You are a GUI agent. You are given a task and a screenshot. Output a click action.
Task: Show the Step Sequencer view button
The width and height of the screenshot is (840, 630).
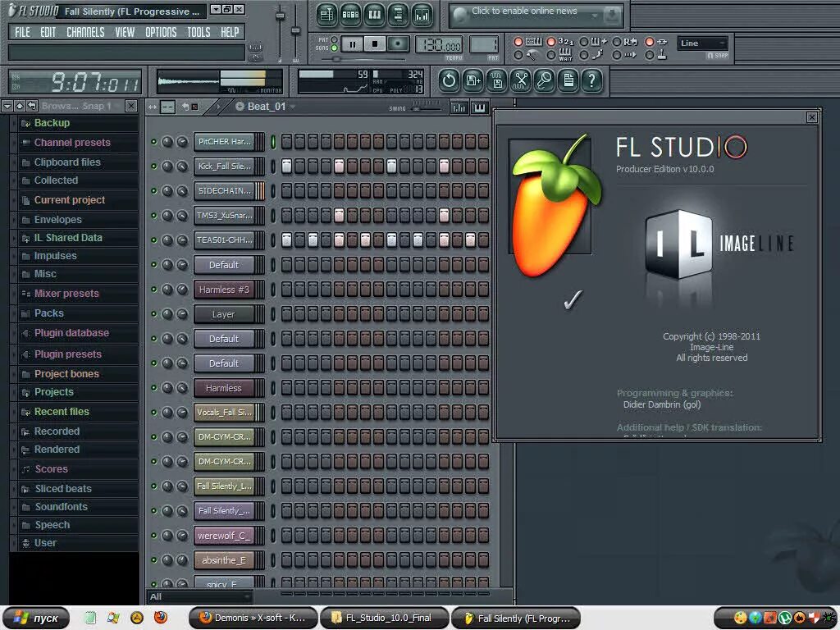[x=350, y=15]
